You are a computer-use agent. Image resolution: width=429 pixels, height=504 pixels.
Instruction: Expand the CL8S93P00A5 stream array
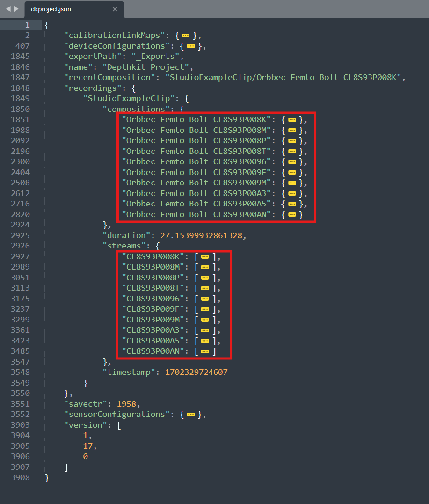[204, 341]
